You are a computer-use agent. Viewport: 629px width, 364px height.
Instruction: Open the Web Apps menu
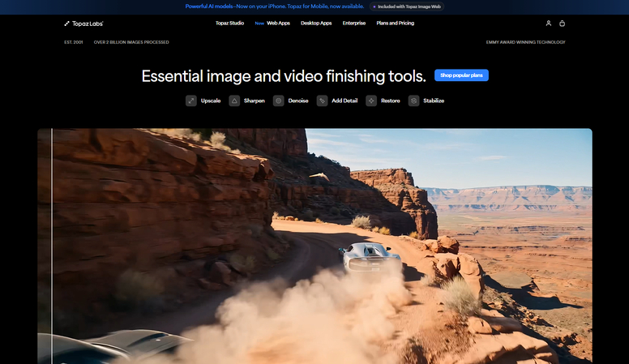[x=278, y=24]
